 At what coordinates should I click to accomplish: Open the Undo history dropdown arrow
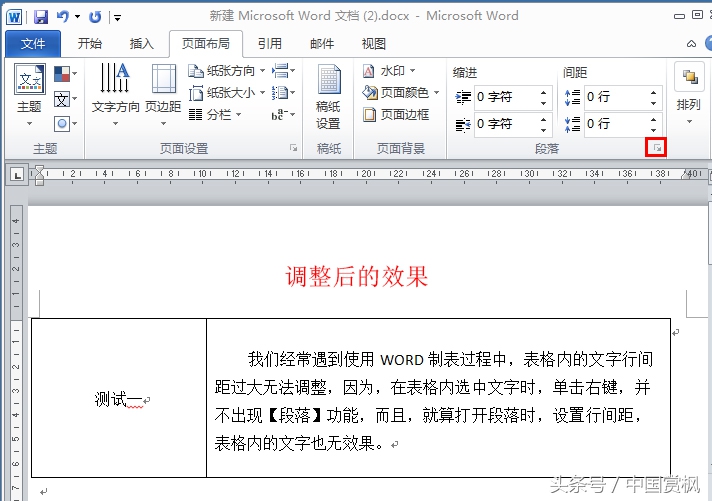click(x=78, y=17)
